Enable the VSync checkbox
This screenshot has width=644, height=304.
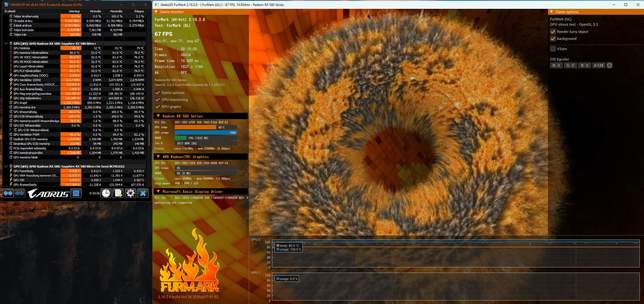[x=553, y=49]
